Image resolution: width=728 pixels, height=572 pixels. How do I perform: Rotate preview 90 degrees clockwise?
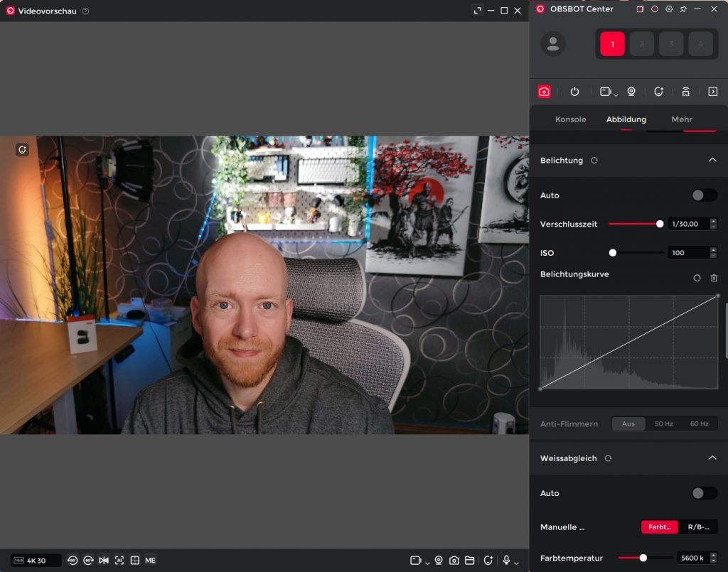click(88, 561)
